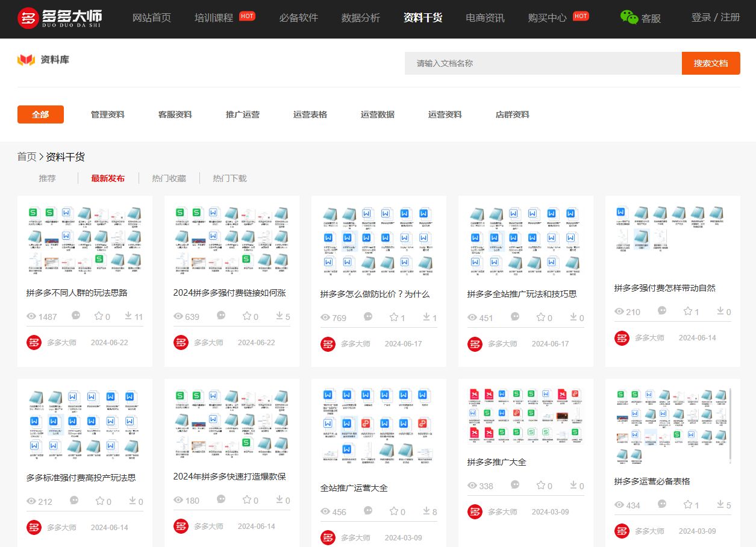Open 网站首页 in top navigation
Viewport: 756px width, 547px height.
pyautogui.click(x=152, y=17)
